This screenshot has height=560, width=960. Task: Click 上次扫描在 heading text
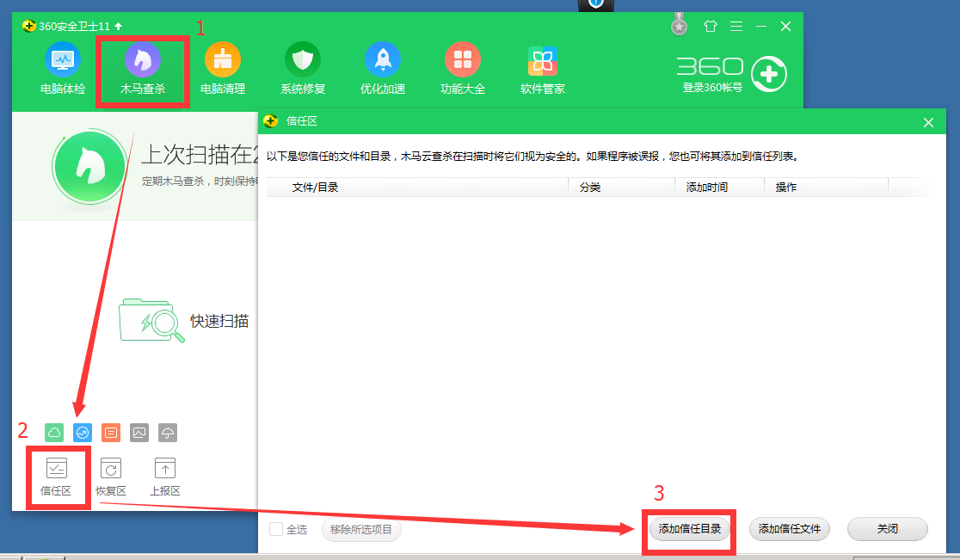[200, 155]
